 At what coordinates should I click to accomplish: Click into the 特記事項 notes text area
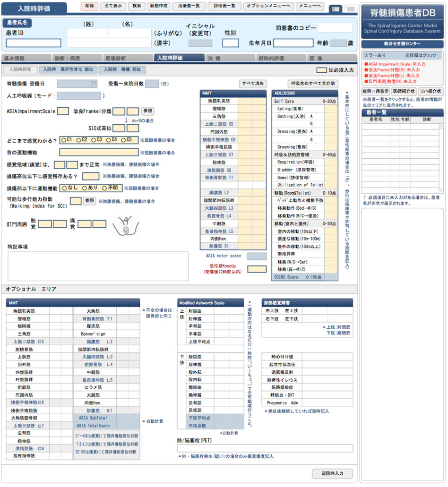pyautogui.click(x=98, y=266)
